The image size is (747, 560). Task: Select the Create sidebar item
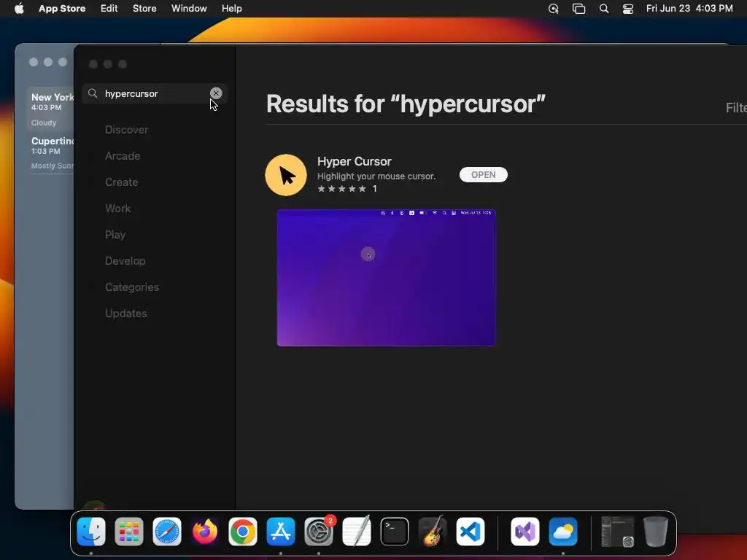pyautogui.click(x=122, y=182)
